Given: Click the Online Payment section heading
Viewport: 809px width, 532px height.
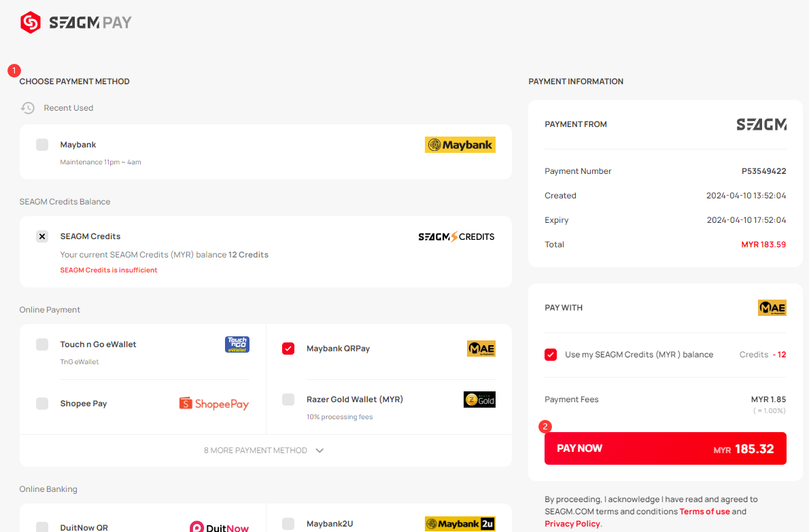Looking at the screenshot, I should (50, 309).
